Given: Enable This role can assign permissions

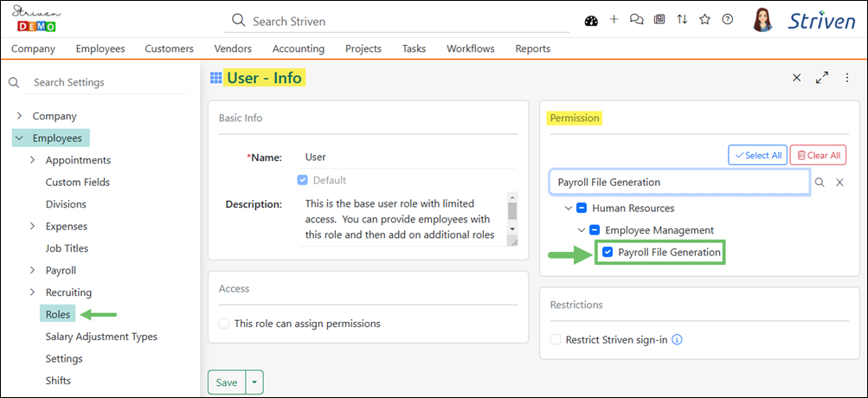Looking at the screenshot, I should tap(223, 324).
